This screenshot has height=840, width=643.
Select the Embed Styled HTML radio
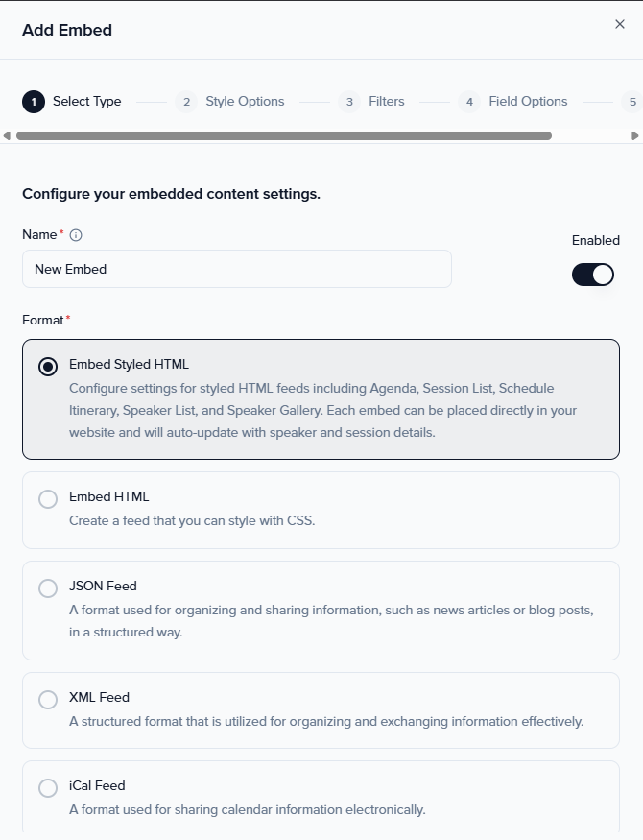point(48,367)
